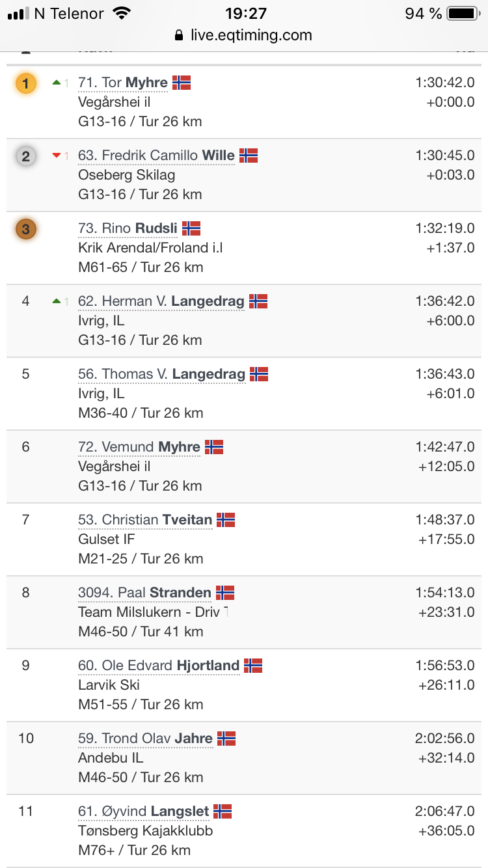Click Paal Stranden's finish time 1:54:13.0
This screenshot has width=488, height=868.
(x=444, y=593)
